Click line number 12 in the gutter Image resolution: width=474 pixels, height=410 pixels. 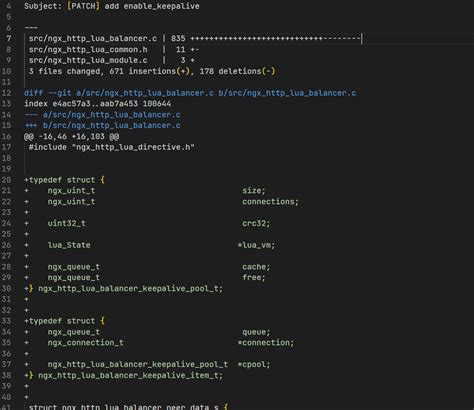[x=6, y=93]
